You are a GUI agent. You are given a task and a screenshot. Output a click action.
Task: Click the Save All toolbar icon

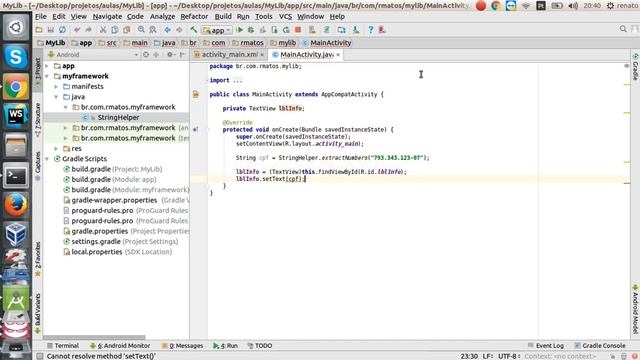click(51, 30)
